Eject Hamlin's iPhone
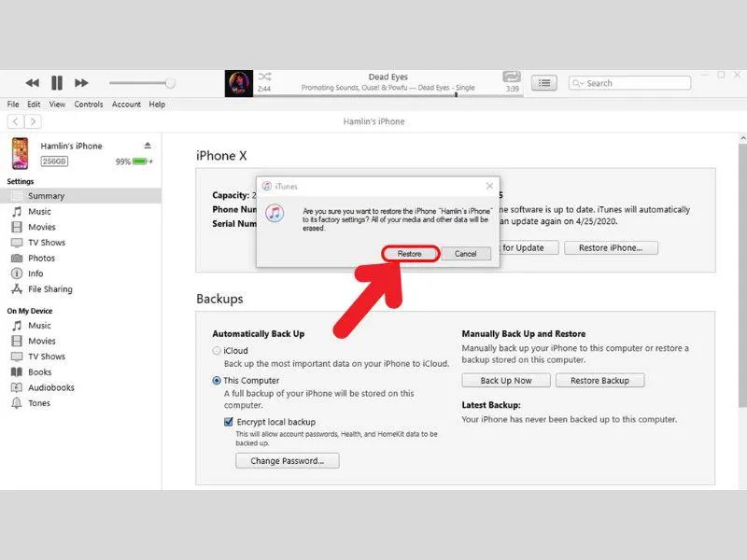The height and width of the screenshot is (560, 747). tap(148, 146)
